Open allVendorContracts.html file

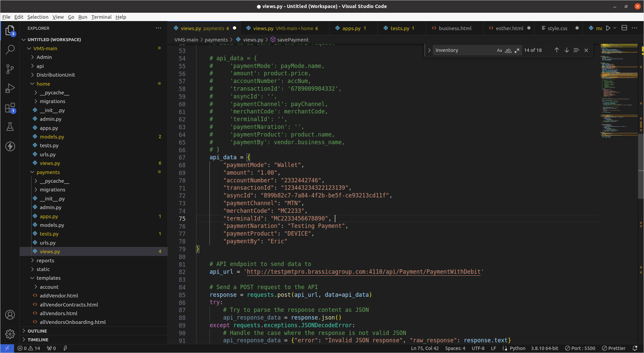(94, 305)
